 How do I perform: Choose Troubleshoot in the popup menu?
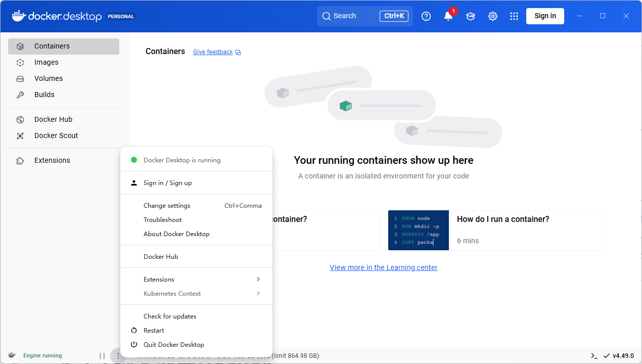[196, 220]
